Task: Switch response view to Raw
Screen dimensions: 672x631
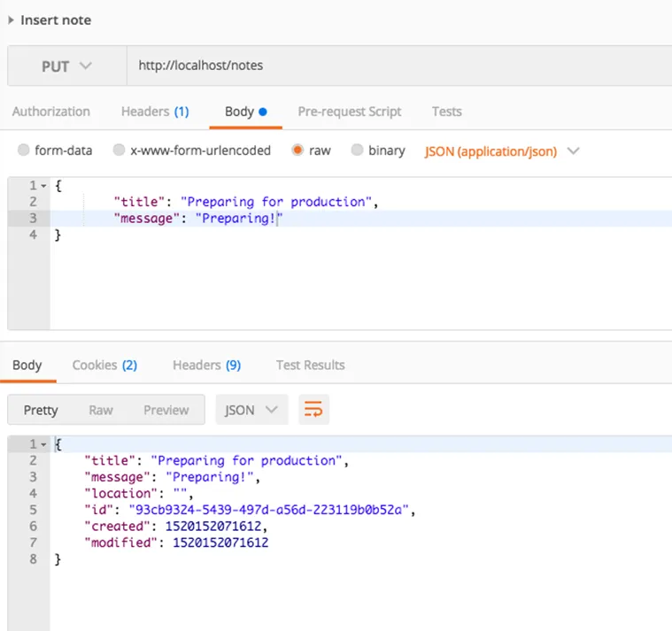Action: tap(101, 410)
